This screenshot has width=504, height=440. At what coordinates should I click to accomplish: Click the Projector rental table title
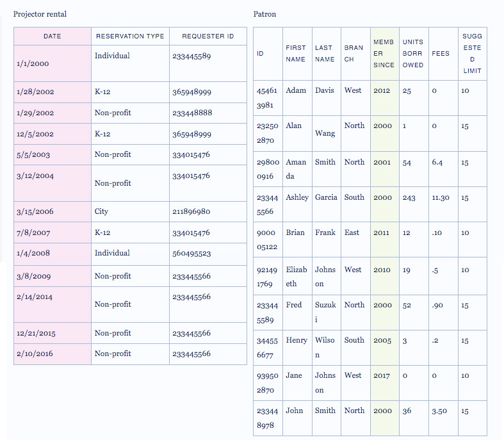point(40,14)
